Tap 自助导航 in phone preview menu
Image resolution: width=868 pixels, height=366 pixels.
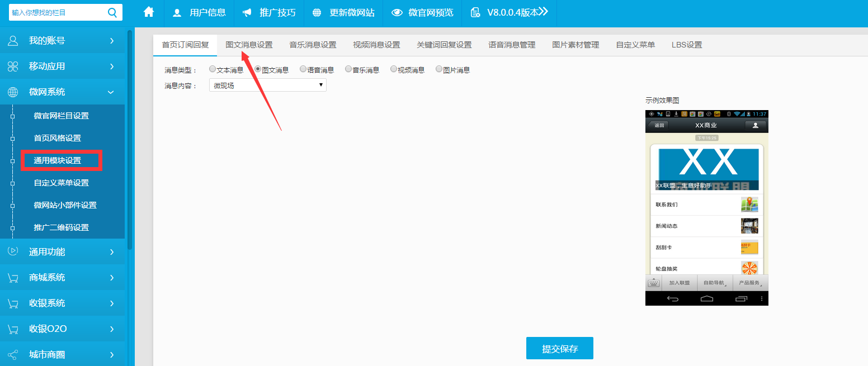click(714, 283)
